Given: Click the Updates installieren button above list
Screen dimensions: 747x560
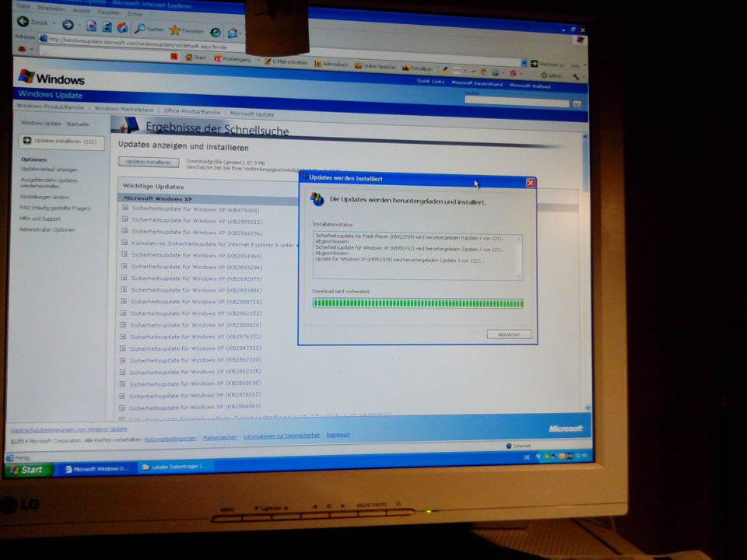Looking at the screenshot, I should coord(149,162).
